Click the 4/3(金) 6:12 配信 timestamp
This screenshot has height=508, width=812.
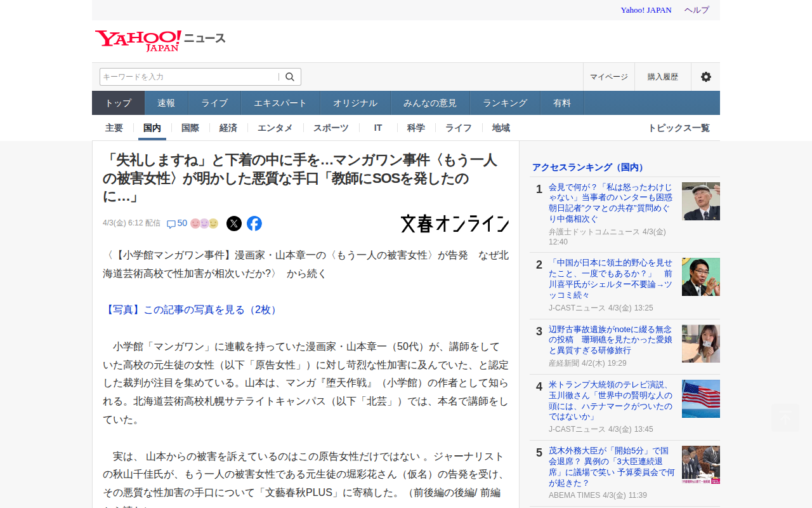click(x=131, y=224)
